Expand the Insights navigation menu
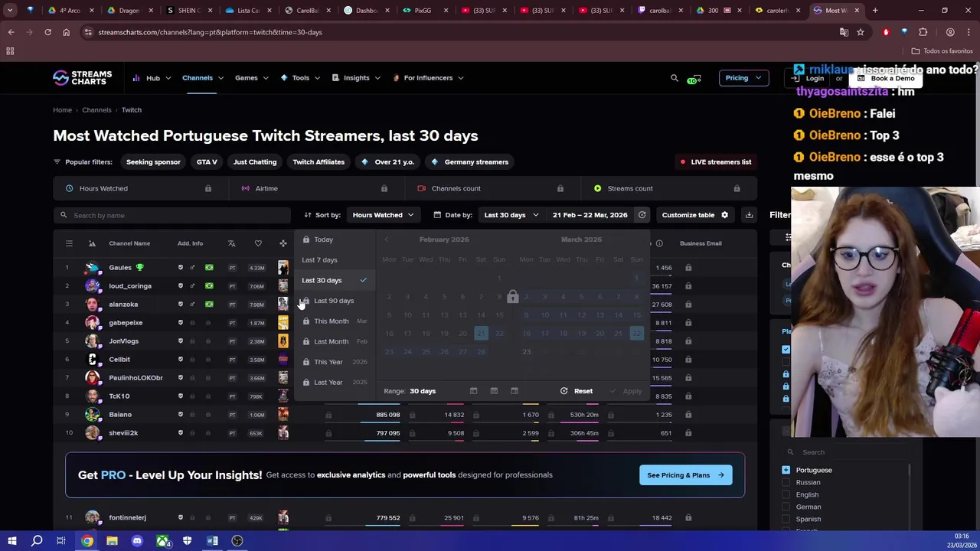 click(x=357, y=78)
